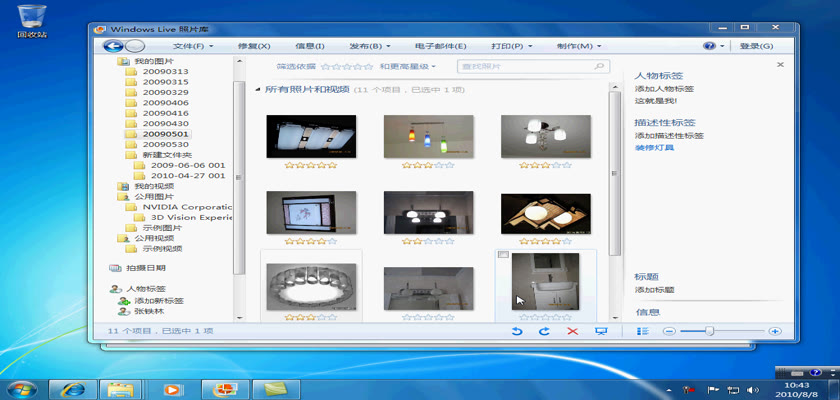
Task: Expand the 和更高星级 rating filter dropdown
Action: (x=406, y=67)
